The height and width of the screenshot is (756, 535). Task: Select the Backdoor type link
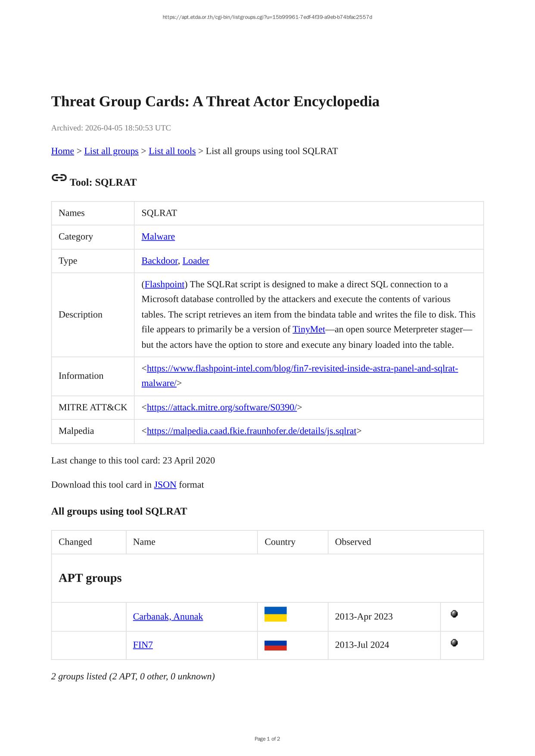[x=159, y=261]
